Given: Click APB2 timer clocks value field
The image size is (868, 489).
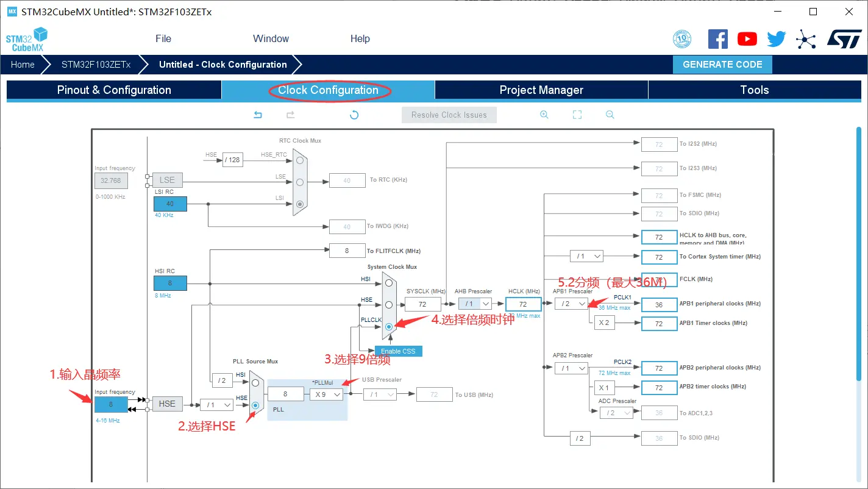Looking at the screenshot, I should pos(659,388).
